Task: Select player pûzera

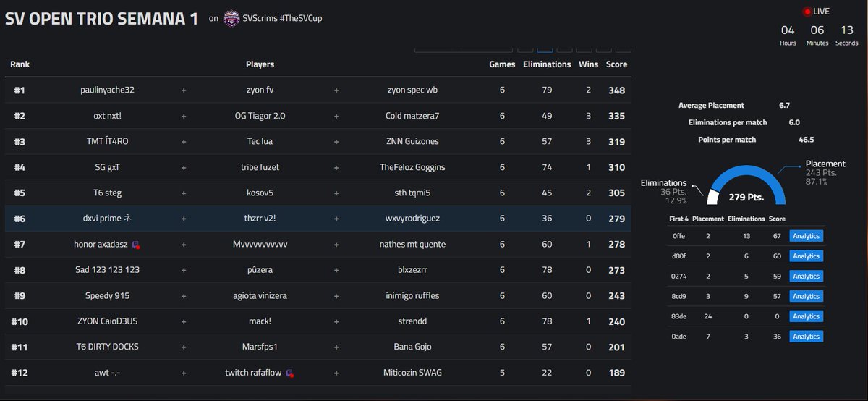Action: [x=260, y=270]
